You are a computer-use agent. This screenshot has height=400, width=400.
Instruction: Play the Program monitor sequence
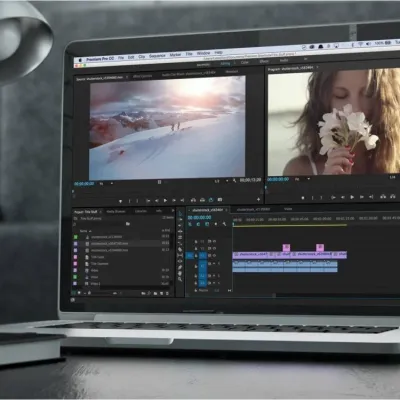(x=352, y=197)
